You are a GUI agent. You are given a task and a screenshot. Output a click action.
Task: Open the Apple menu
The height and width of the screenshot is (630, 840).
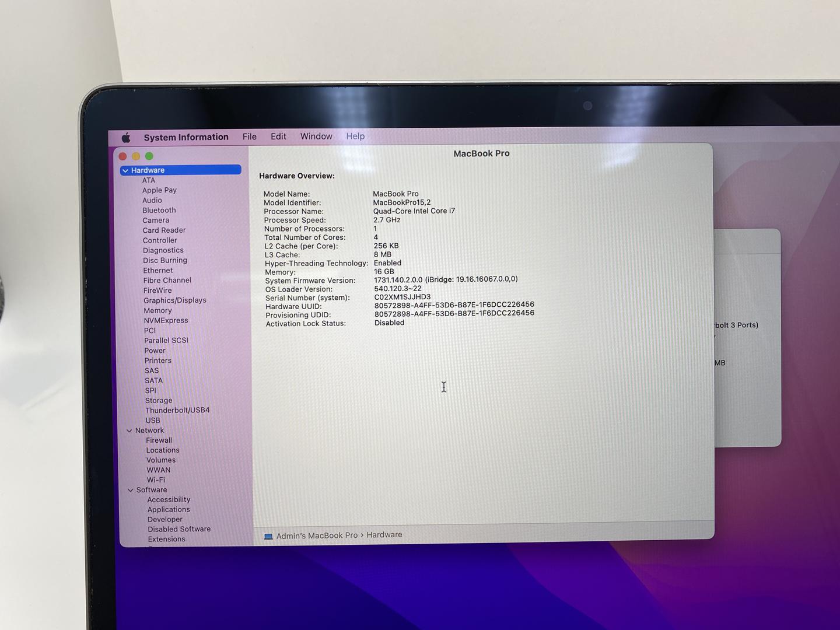[126, 138]
